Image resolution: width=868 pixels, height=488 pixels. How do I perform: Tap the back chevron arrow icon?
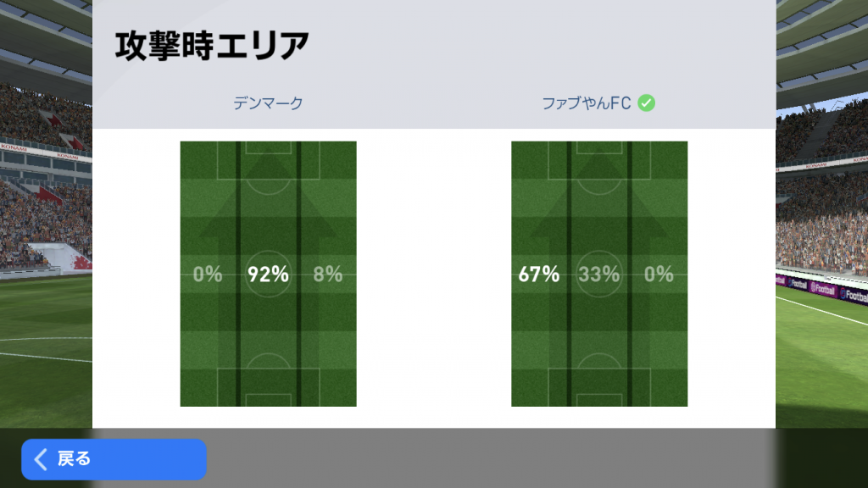point(41,459)
